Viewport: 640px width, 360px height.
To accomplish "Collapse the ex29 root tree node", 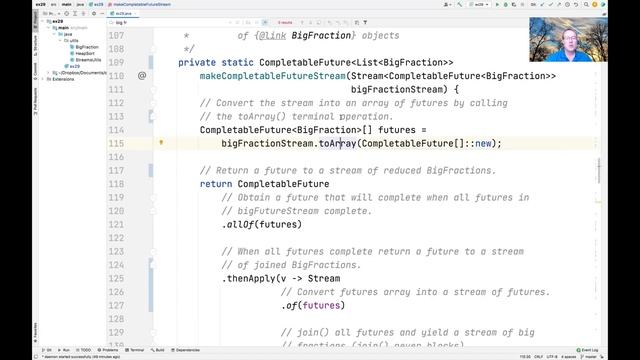I will coord(43,21).
